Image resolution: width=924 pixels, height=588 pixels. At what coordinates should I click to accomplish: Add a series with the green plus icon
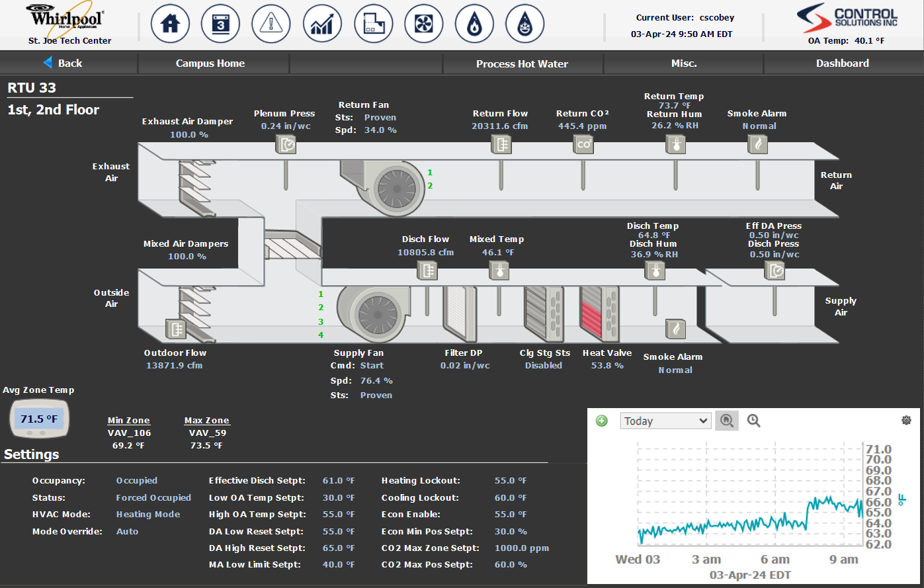[x=601, y=421]
